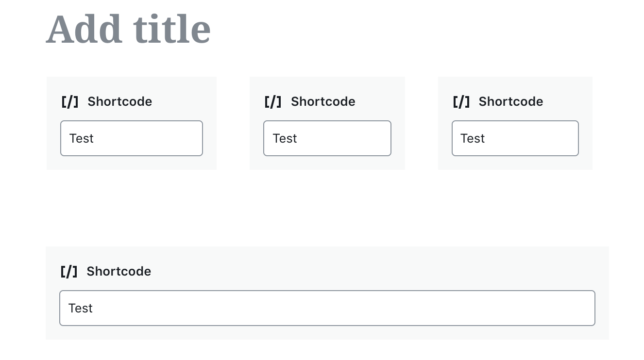
Task: Place cursor on Test text in left column field
Action: [x=81, y=138]
